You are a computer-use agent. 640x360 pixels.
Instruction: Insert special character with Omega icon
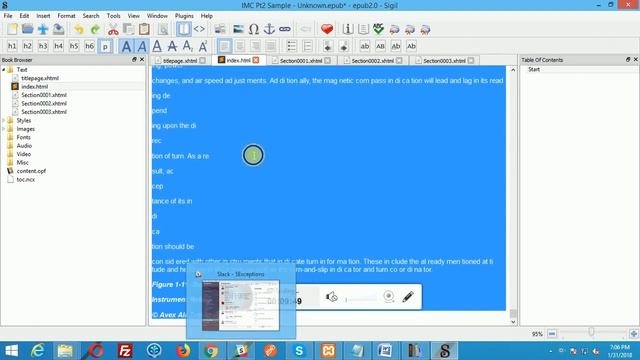point(253,29)
